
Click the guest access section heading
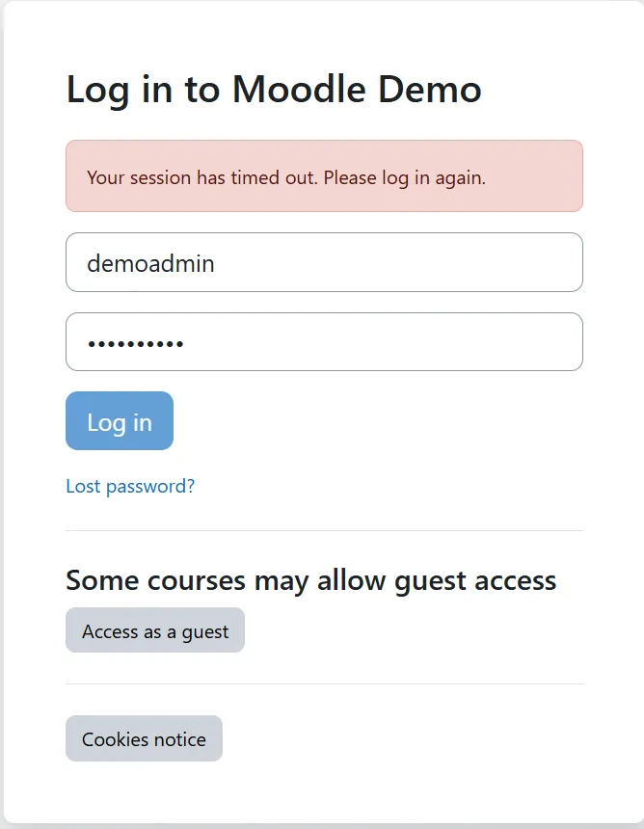click(310, 580)
